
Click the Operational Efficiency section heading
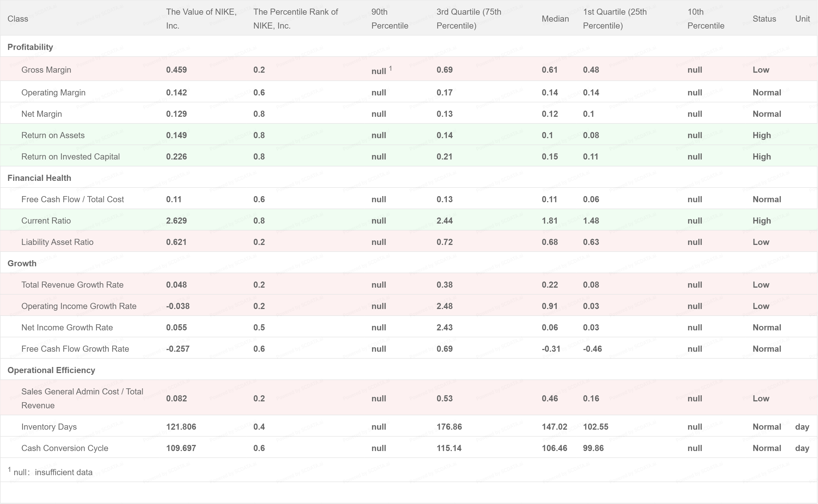pyautogui.click(x=51, y=370)
